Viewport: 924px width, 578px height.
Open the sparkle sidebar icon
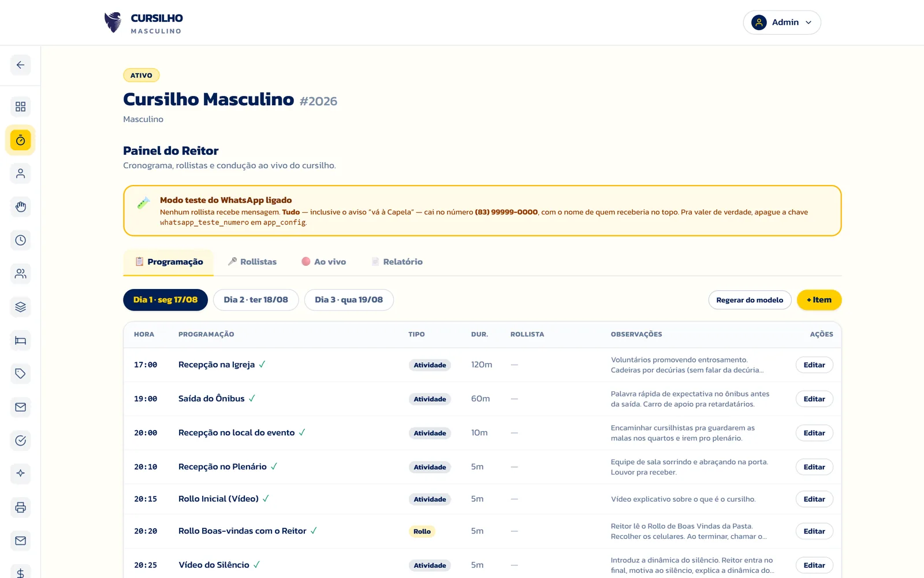[20, 473]
